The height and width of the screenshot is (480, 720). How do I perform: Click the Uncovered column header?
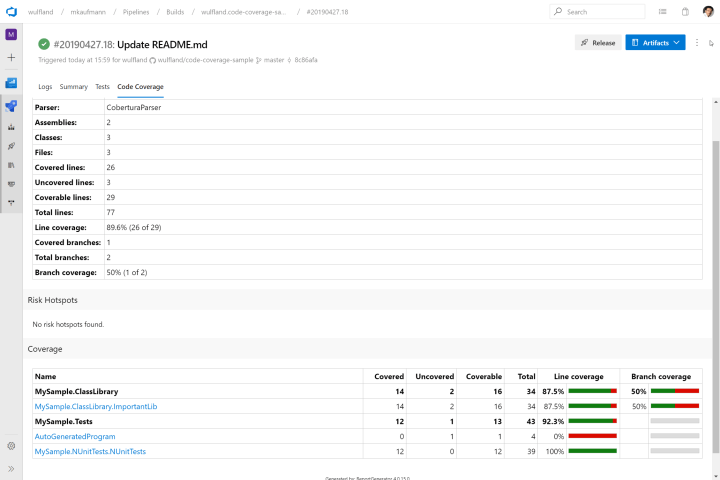(434, 377)
